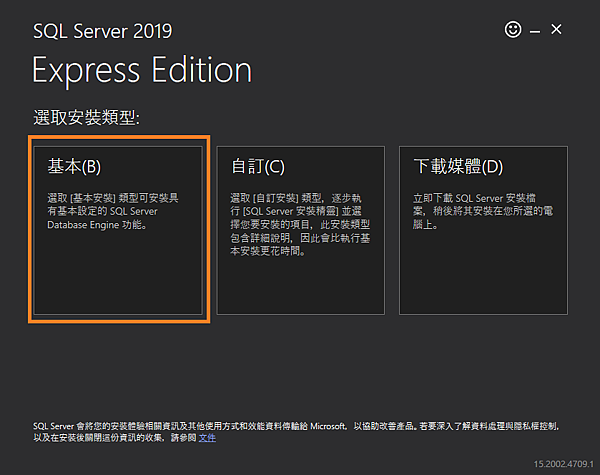Image resolution: width=600 pixels, height=475 pixels.
Task: Choose the 基本(B) basic install type
Action: coord(118,230)
